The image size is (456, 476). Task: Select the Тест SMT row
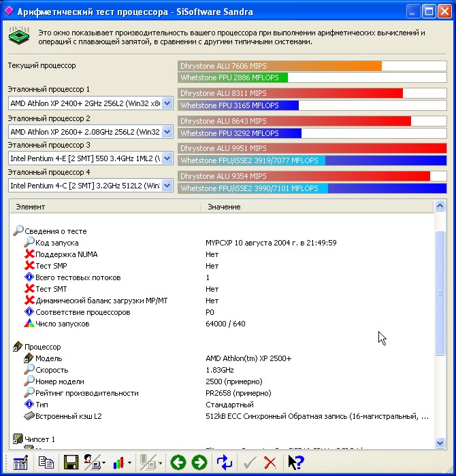tap(222, 289)
